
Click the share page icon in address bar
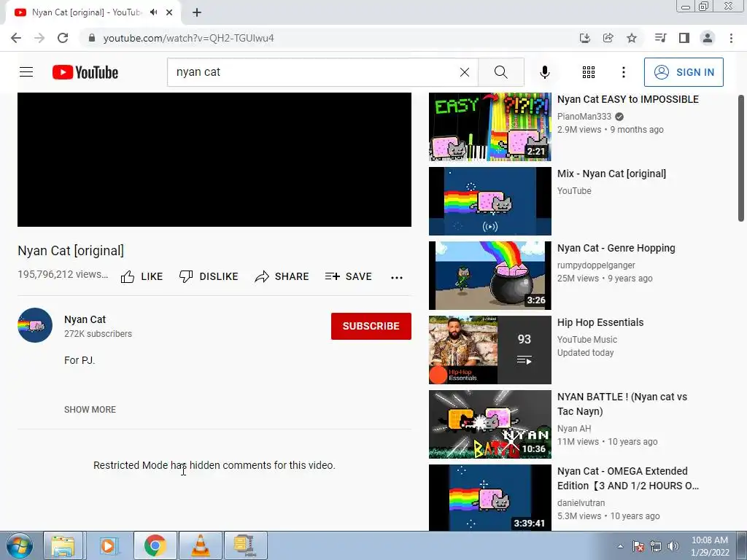[x=608, y=38]
